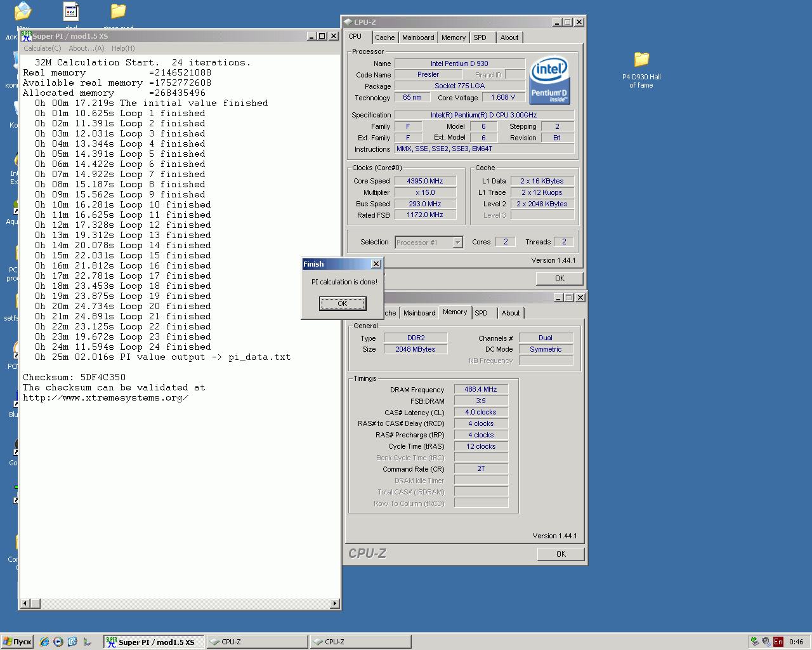Screen dimensions: 812x650
Task: Click the Rated FSB value 1172.0 MHz
Action: point(425,215)
